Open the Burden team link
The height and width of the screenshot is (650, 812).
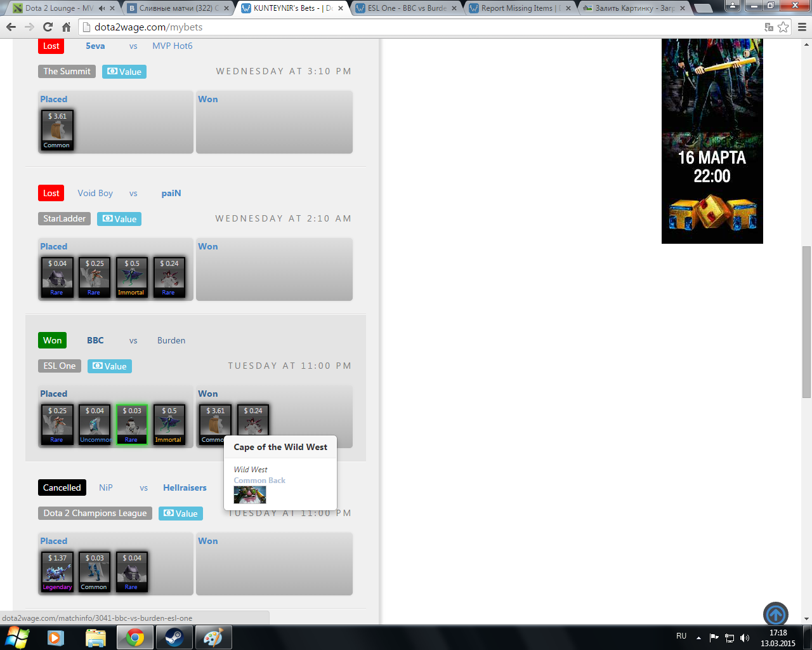click(x=171, y=340)
